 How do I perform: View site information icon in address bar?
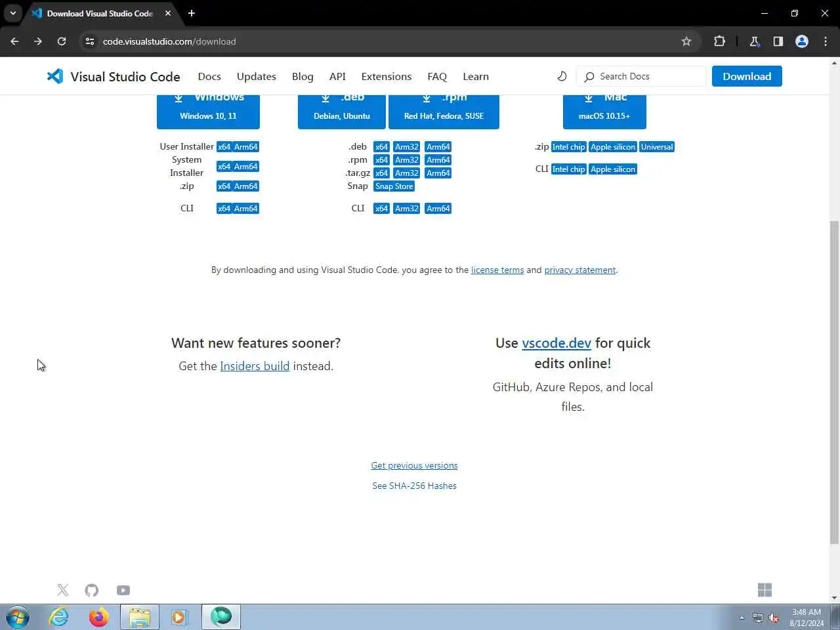coord(90,41)
